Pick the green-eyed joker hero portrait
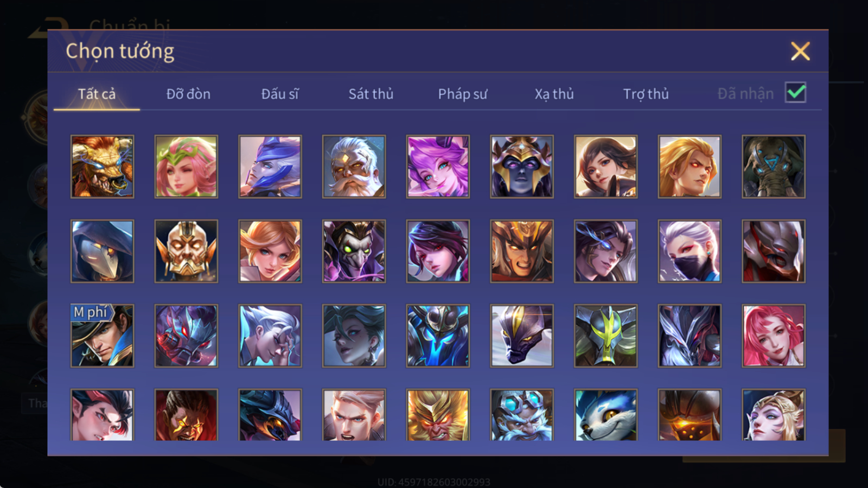The width and height of the screenshot is (868, 488). (354, 251)
